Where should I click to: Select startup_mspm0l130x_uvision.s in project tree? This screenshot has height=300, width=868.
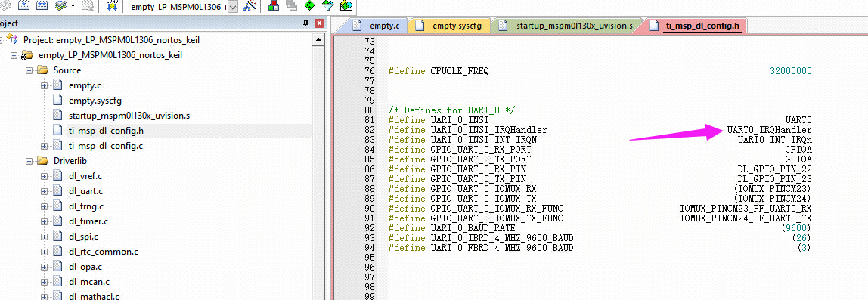tap(129, 116)
